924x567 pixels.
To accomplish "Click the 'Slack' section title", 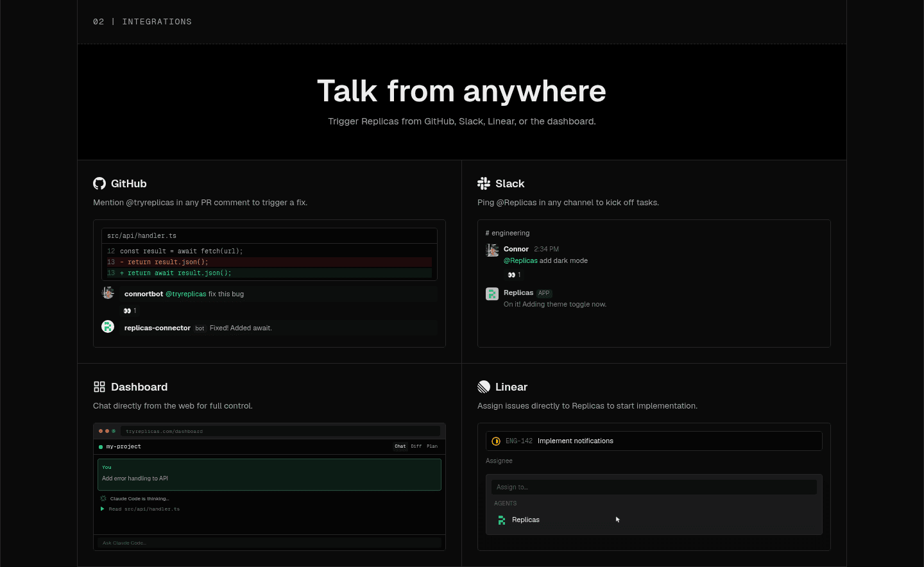I will pos(510,183).
